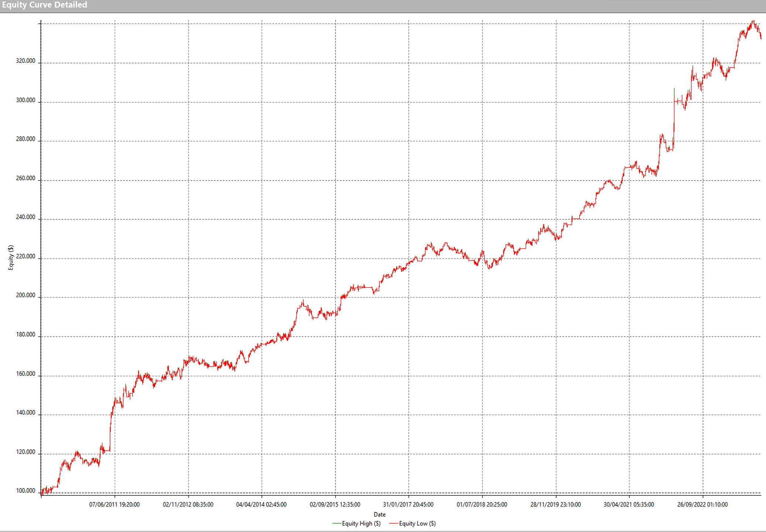Select the 01/07/2018 20:25:00 date label

point(482,505)
